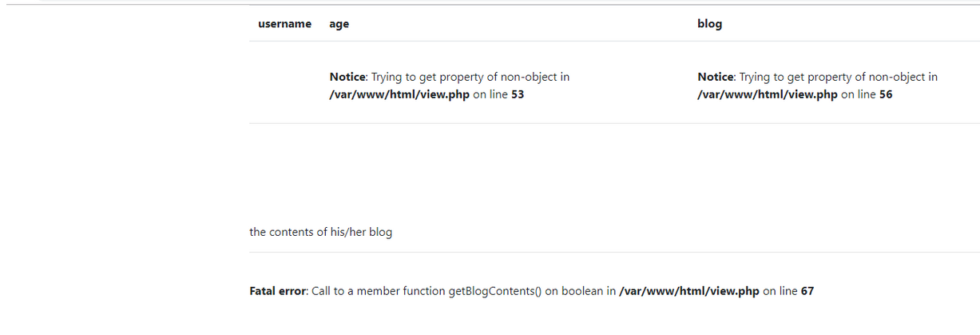Select view.php path in the blog column notice
The image size is (980, 335).
(x=768, y=94)
